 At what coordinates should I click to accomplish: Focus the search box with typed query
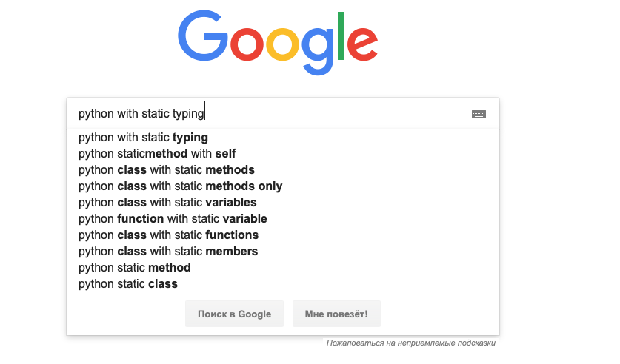click(283, 113)
